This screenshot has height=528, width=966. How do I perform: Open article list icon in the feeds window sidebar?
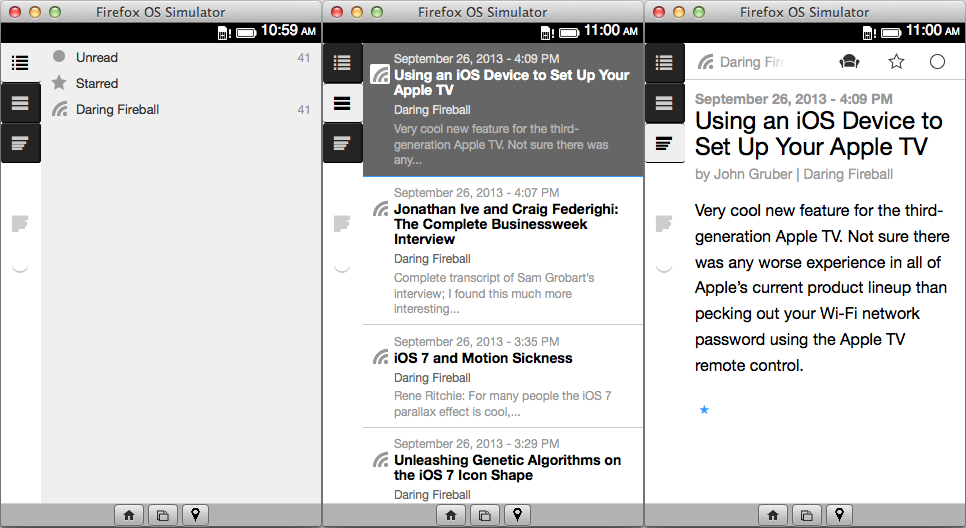pyautogui.click(x=20, y=103)
